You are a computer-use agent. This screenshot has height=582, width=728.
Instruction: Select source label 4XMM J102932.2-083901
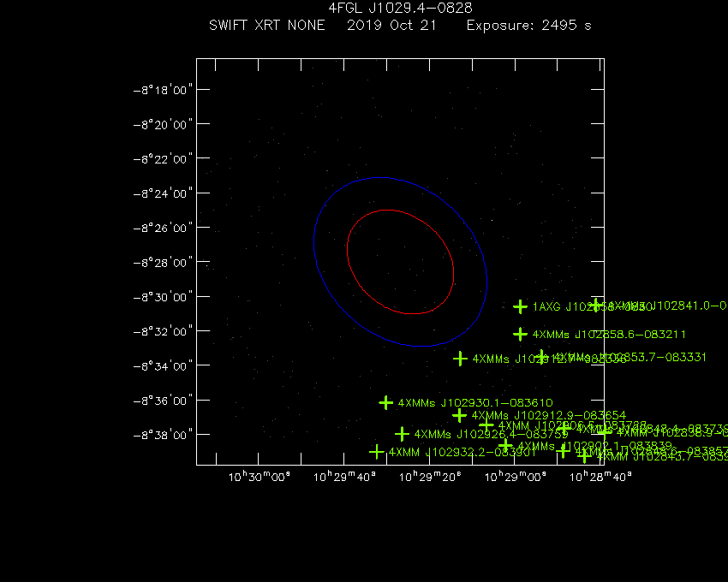pyautogui.click(x=462, y=452)
